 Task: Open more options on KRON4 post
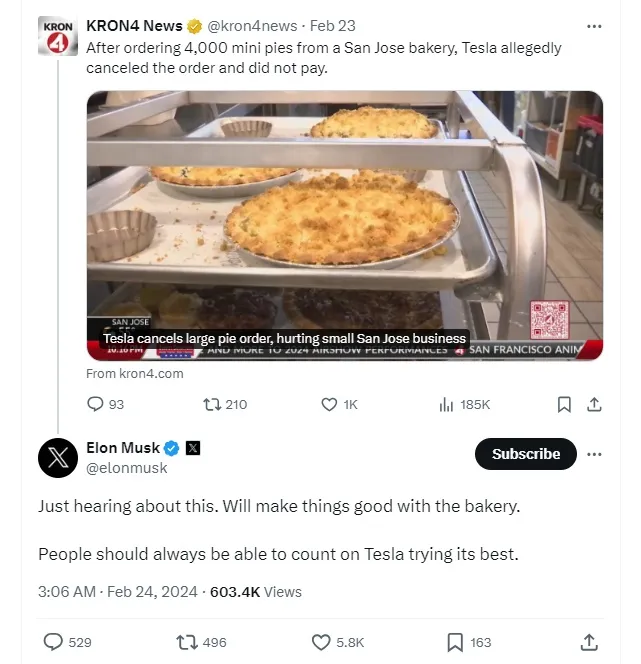595,26
